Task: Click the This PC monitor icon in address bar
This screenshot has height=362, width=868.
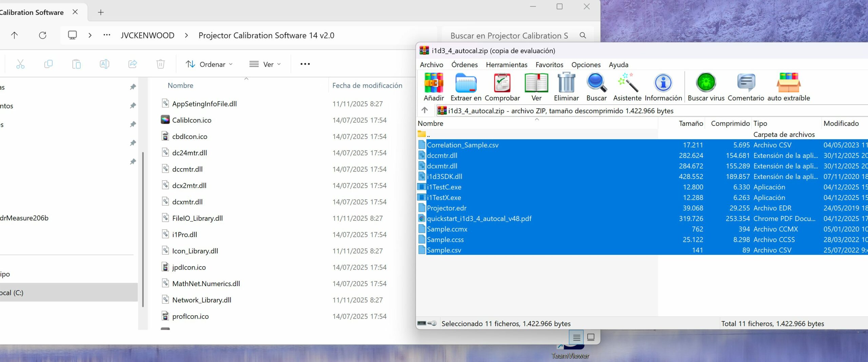Action: [x=72, y=35]
